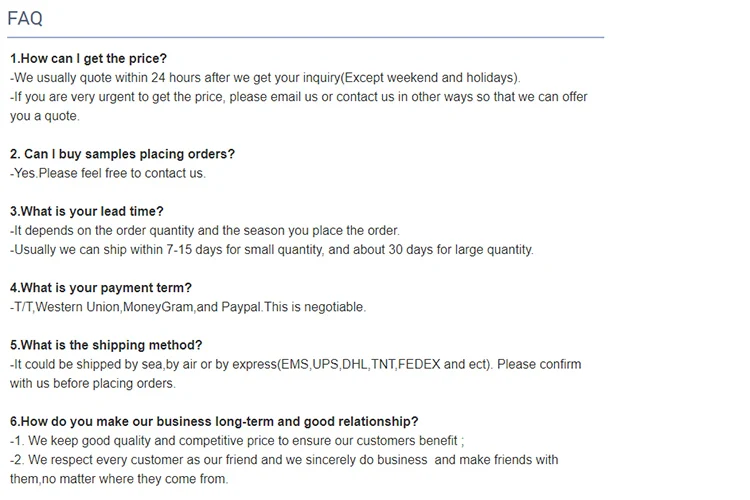Click the divider line under the FAQ heading
The width and height of the screenshot is (750, 500).
[305, 38]
